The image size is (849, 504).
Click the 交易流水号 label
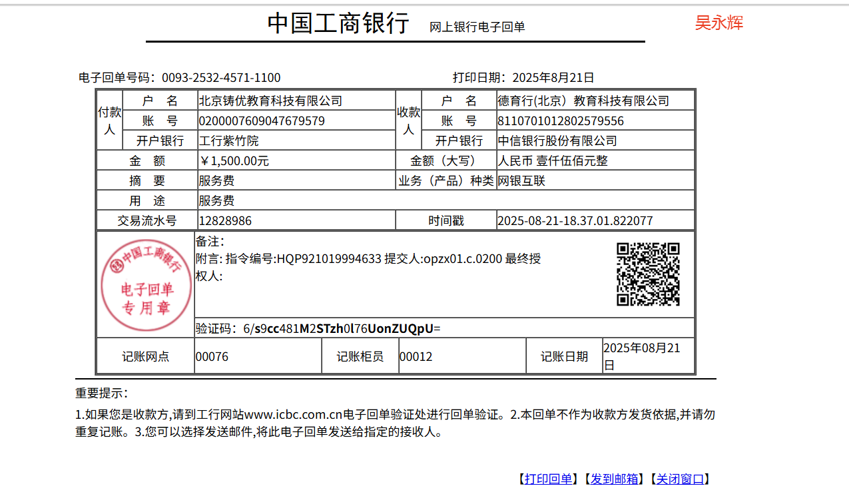[147, 221]
